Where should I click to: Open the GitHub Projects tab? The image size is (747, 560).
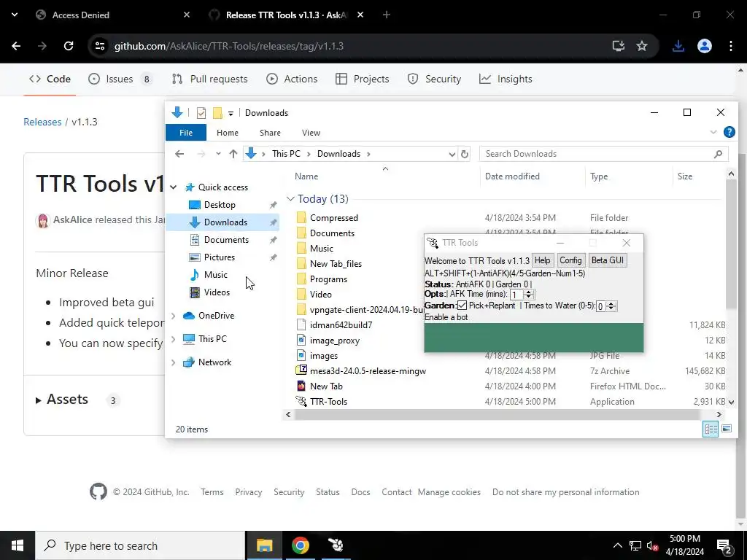tap(363, 79)
